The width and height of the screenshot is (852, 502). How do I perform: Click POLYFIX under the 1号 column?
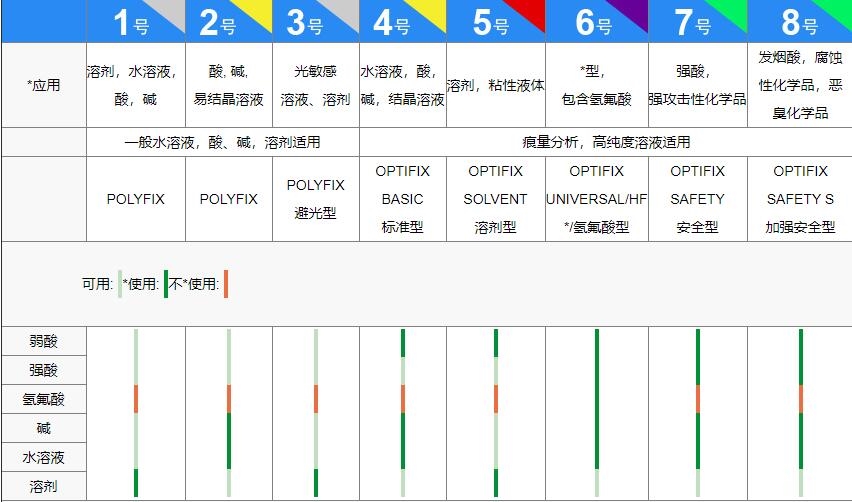[x=136, y=199]
